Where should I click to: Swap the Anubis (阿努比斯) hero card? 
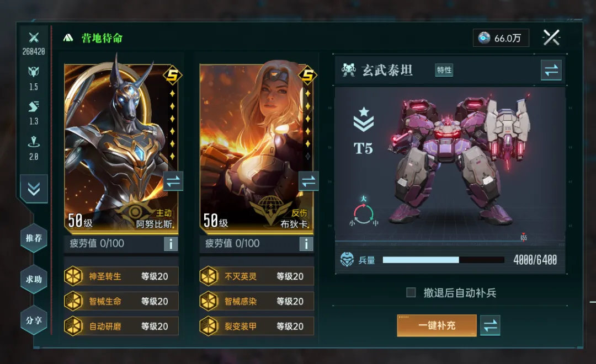tap(173, 181)
